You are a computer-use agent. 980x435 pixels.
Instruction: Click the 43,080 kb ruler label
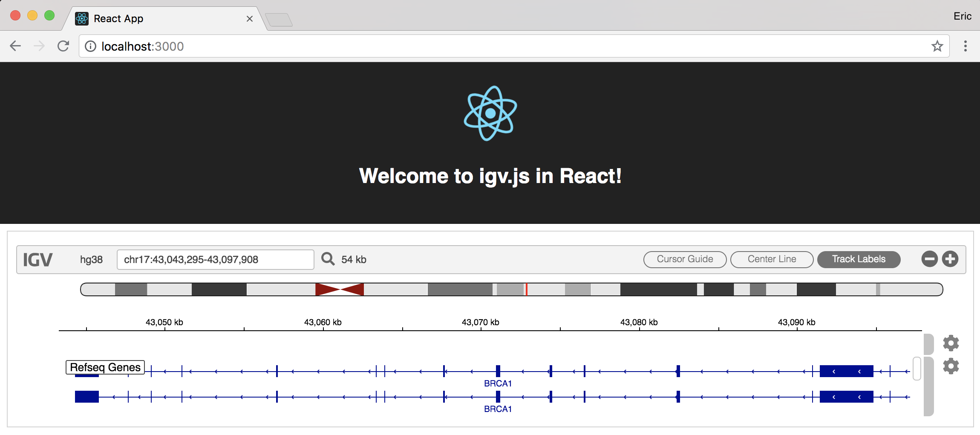(639, 322)
